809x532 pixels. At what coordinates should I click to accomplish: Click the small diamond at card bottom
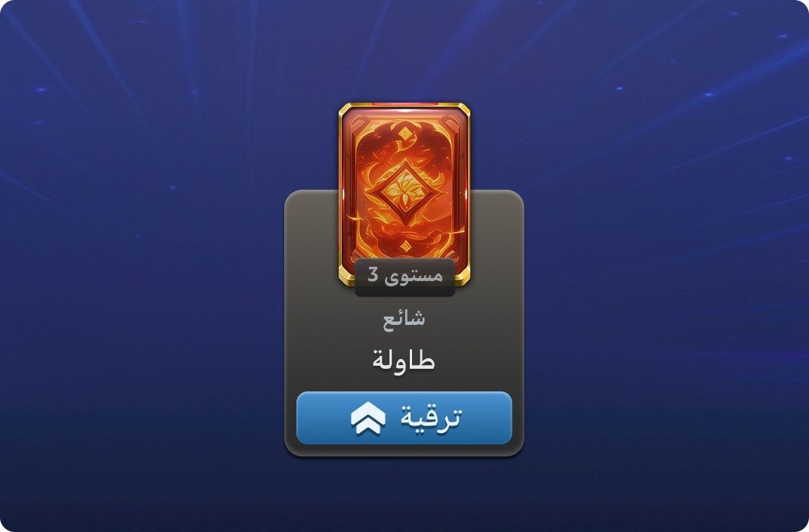click(x=406, y=247)
